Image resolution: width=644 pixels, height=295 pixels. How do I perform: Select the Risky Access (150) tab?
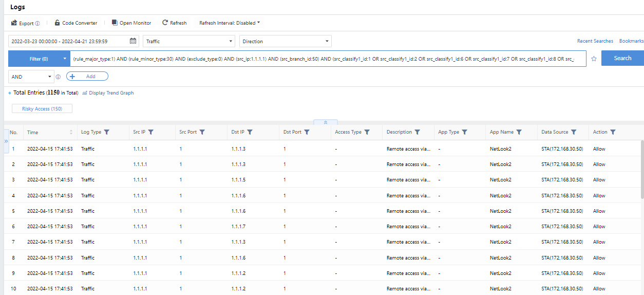(42, 109)
